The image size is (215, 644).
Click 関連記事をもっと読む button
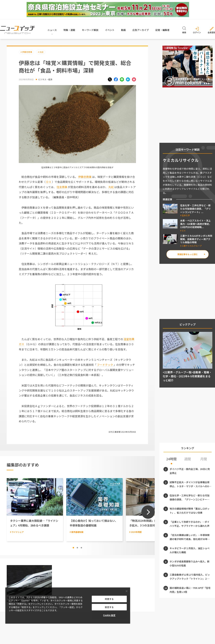pyautogui.click(x=188, y=254)
